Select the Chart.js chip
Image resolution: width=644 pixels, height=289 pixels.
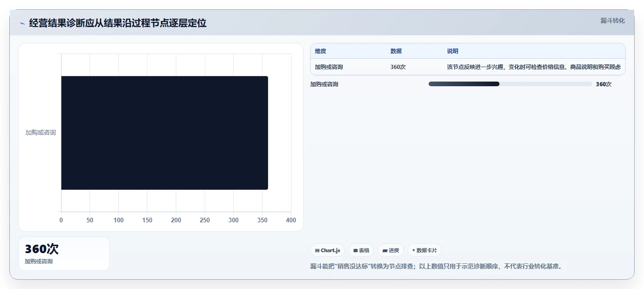click(327, 250)
